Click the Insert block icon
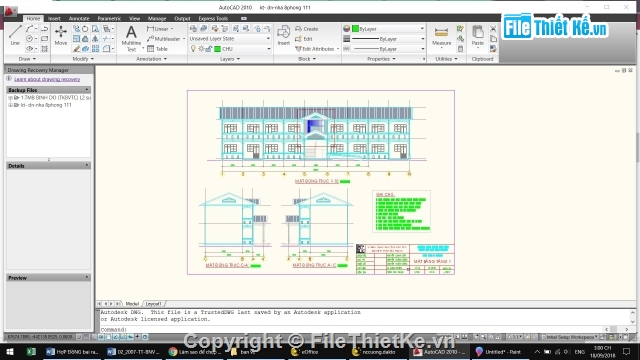This screenshot has height=360, width=640. click(283, 35)
